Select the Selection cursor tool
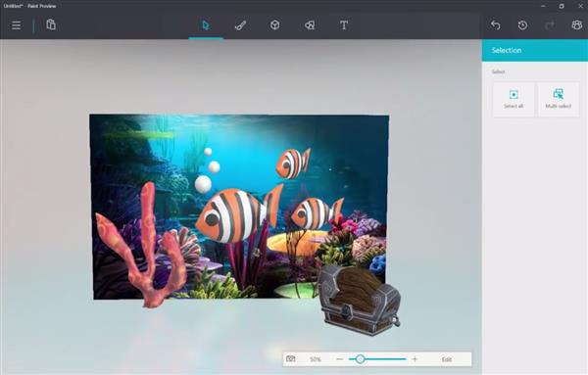 pyautogui.click(x=206, y=25)
